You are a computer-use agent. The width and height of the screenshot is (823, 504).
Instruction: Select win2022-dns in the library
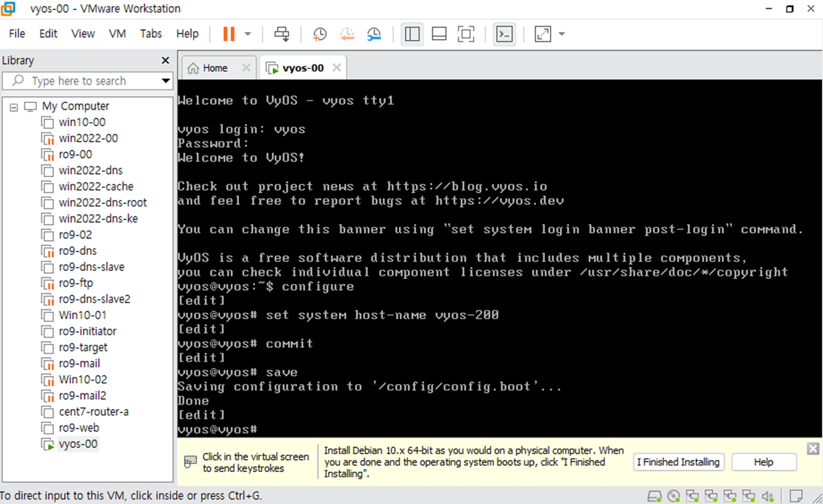point(91,170)
